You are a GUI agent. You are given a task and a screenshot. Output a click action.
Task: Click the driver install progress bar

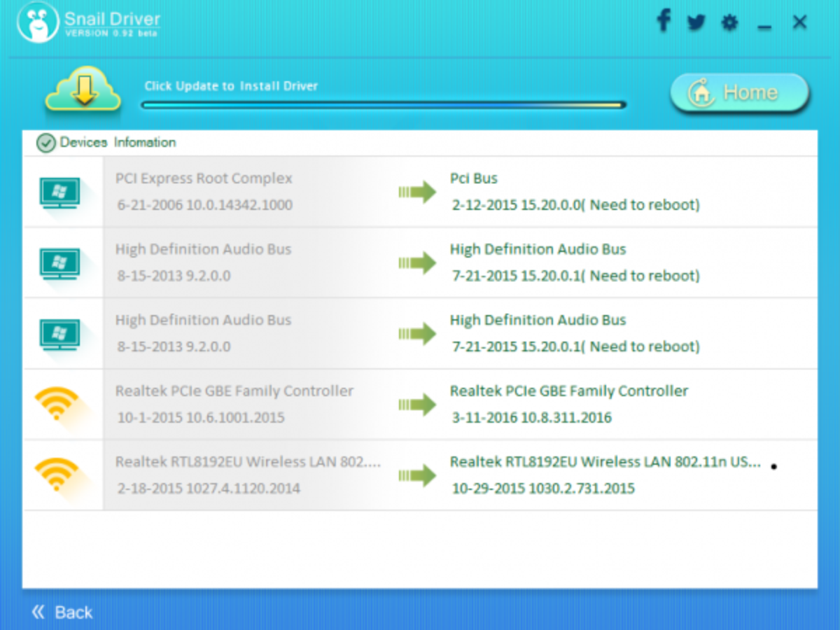384,105
